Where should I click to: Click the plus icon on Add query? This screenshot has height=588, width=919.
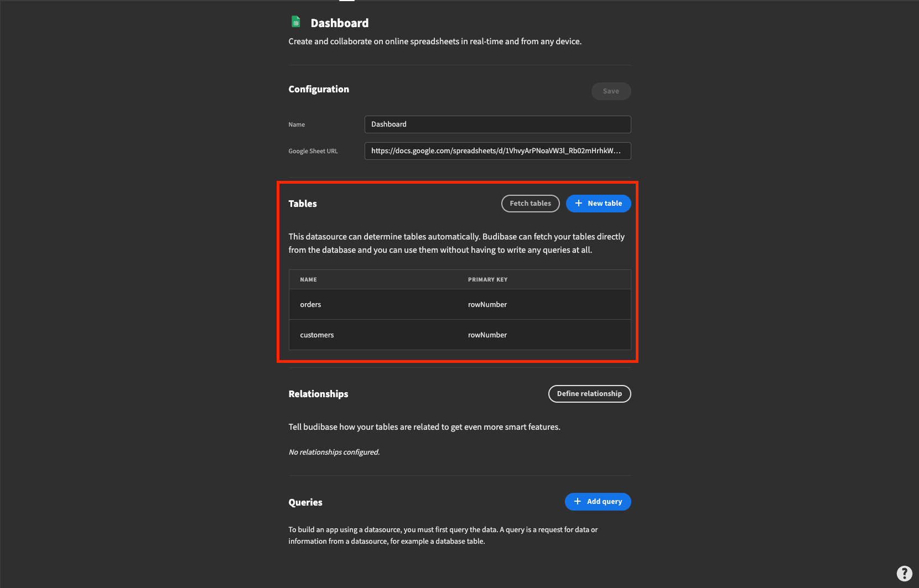point(578,502)
